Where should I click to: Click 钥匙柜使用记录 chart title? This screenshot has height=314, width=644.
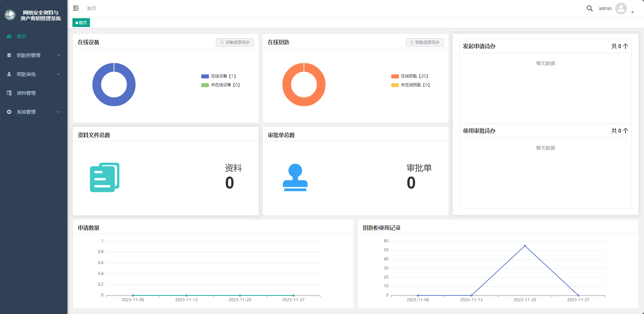382,228
